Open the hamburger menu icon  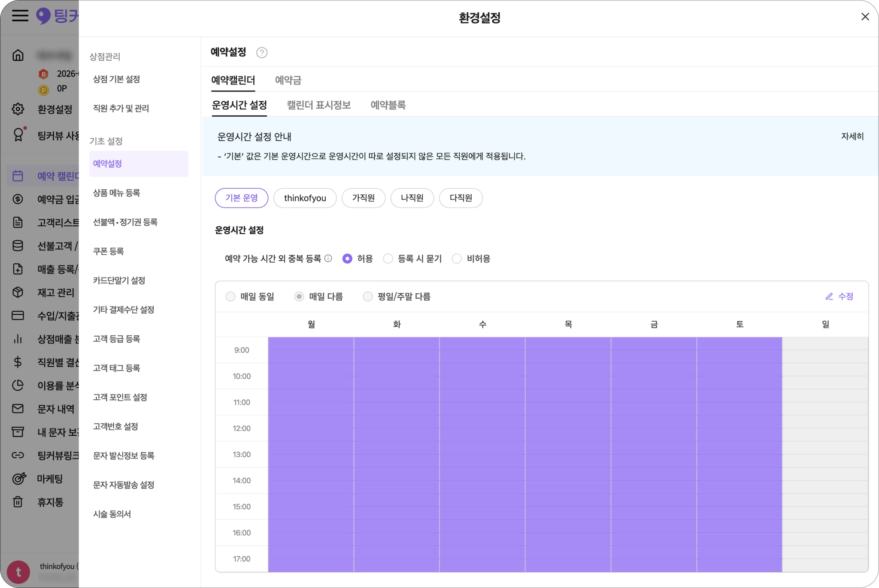[x=20, y=16]
